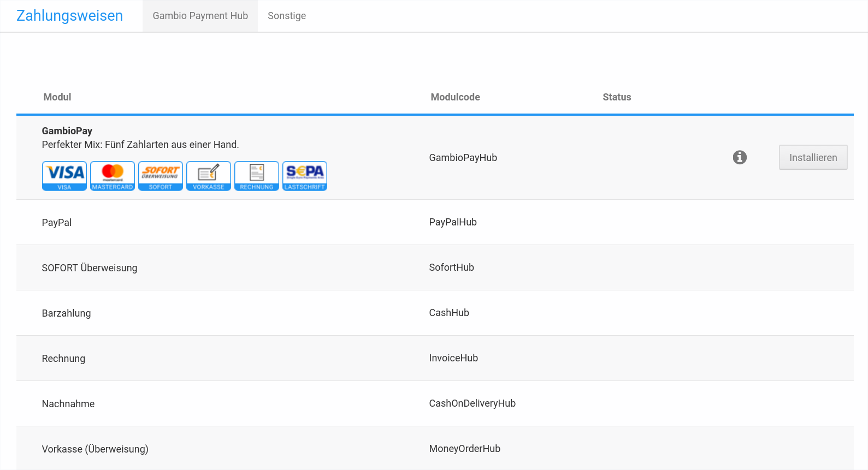Switch to the Sonstige tab
The image size is (868, 470).
(287, 16)
